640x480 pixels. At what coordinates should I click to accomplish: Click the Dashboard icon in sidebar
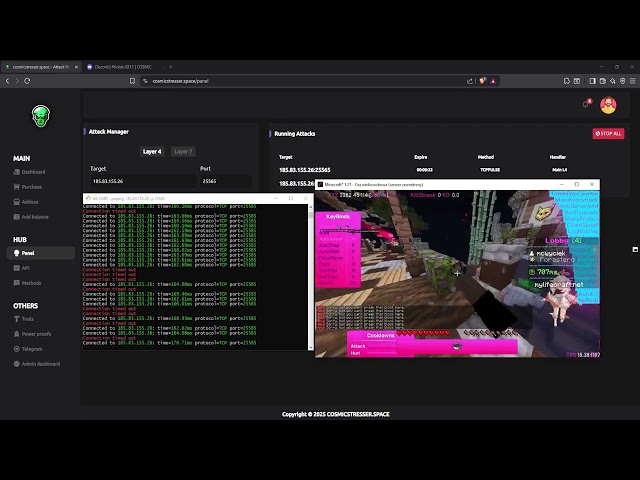pyautogui.click(x=16, y=172)
